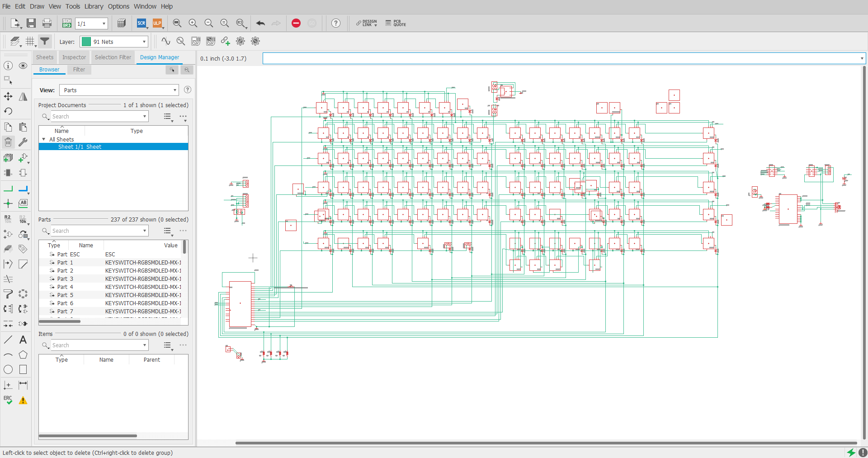Toggle the Show eye tool
This screenshot has height=458, width=868.
23,66
